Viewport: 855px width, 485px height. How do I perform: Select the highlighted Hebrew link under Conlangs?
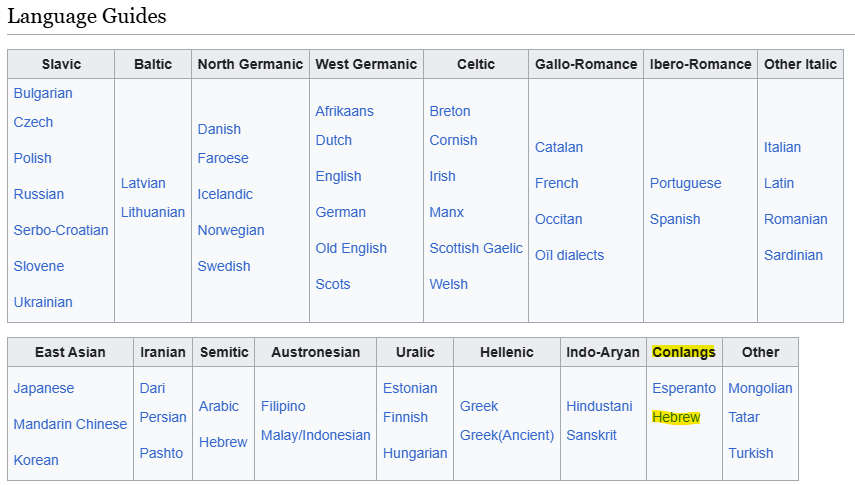click(676, 417)
